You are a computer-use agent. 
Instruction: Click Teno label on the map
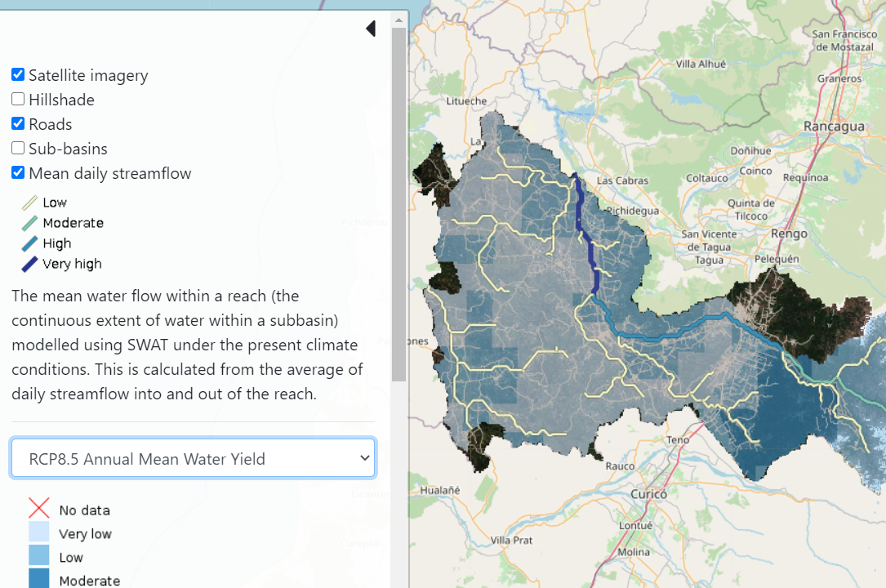coord(678,439)
